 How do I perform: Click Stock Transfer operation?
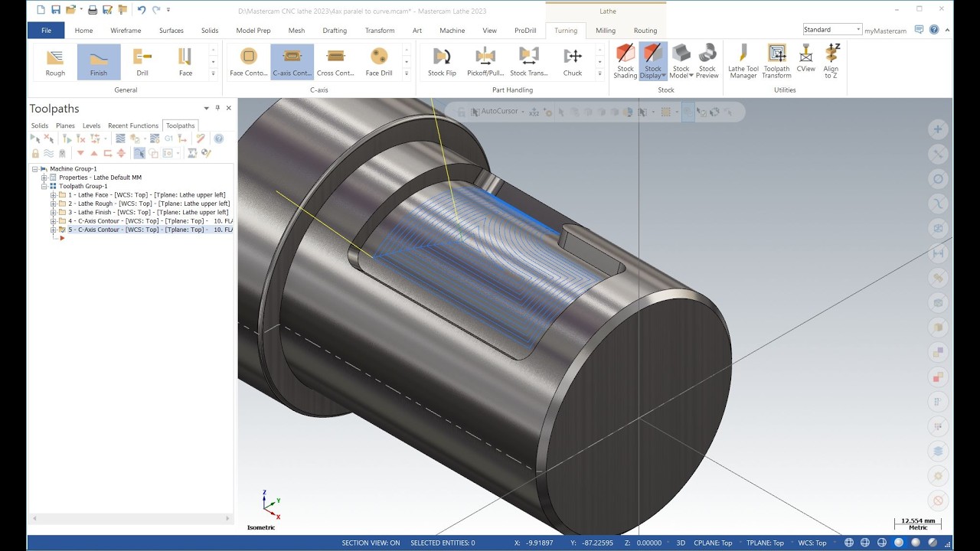pos(529,61)
